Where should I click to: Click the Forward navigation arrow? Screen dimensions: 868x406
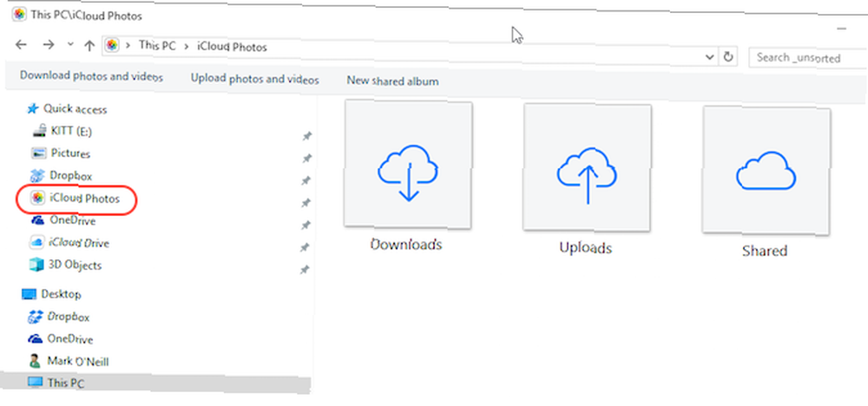(49, 44)
